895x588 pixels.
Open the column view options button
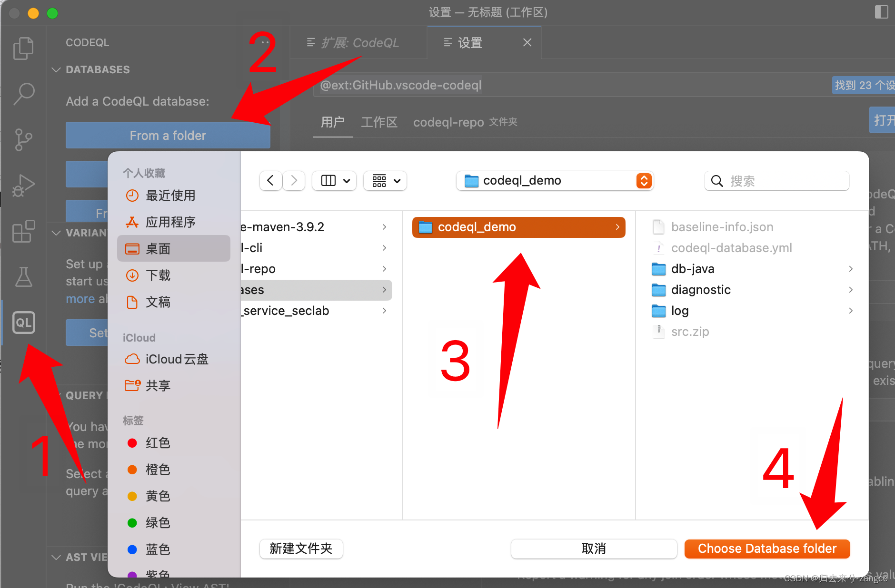pyautogui.click(x=334, y=181)
